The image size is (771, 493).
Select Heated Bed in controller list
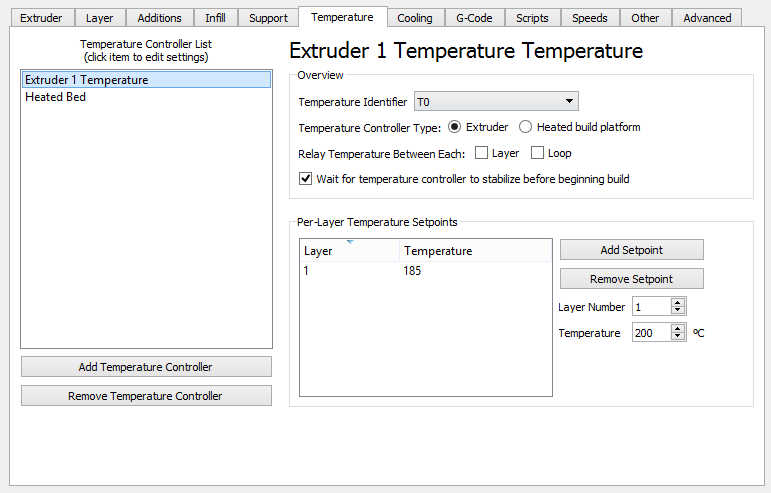[147, 97]
